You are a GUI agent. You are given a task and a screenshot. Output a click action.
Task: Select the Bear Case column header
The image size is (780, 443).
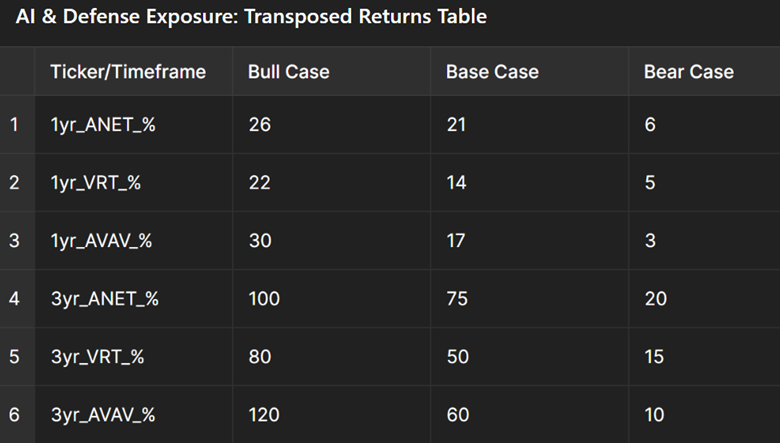click(x=688, y=72)
